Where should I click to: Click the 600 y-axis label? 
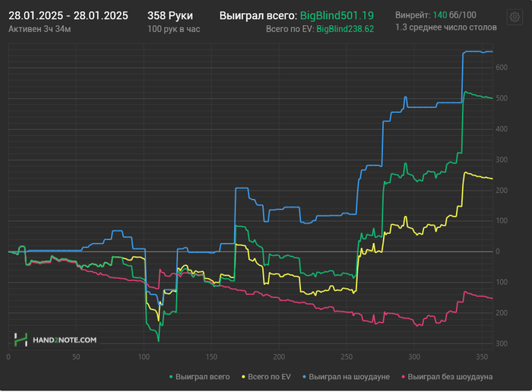click(502, 68)
